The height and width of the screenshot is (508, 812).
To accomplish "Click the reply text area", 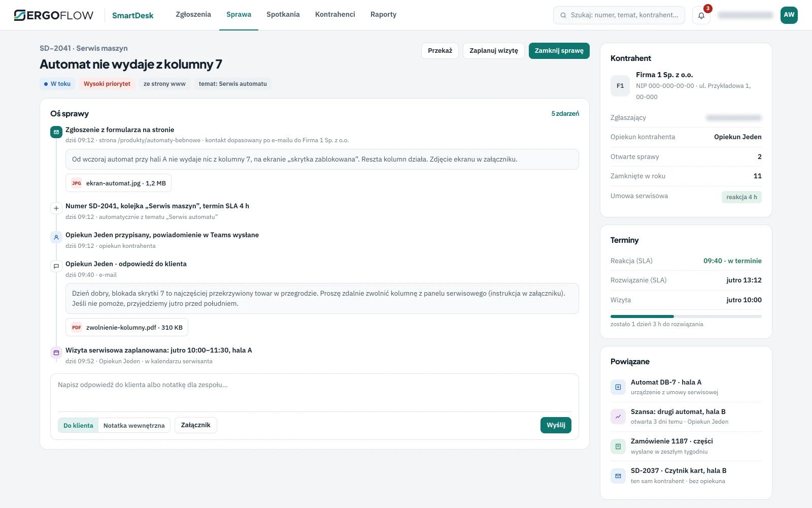I will click(x=315, y=393).
